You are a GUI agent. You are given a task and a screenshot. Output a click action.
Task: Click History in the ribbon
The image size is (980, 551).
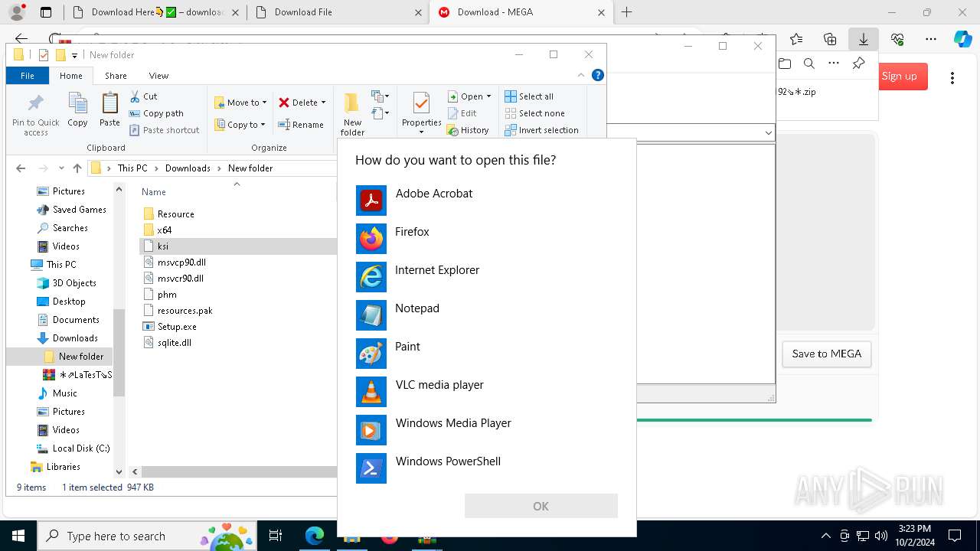coord(468,130)
